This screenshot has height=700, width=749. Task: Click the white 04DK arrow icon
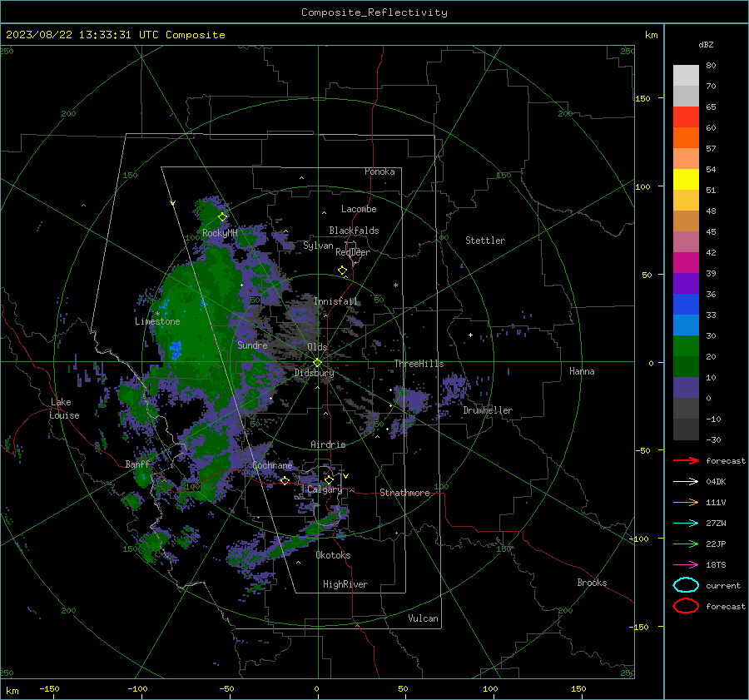point(686,481)
